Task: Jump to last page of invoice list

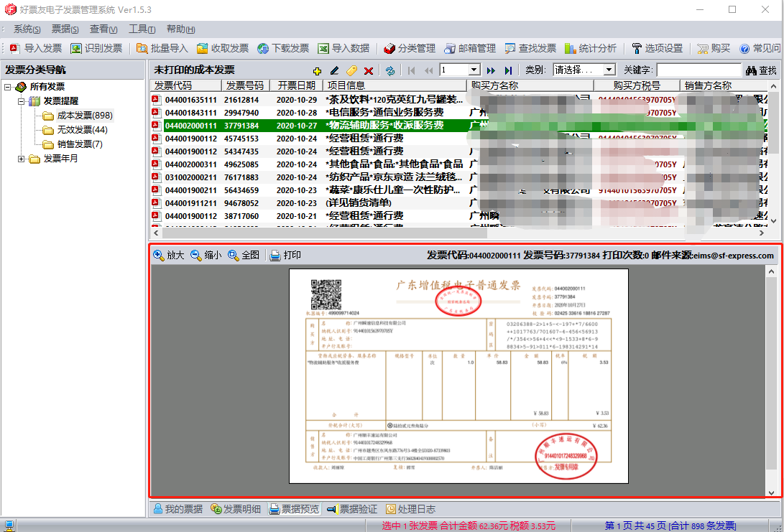Action: pos(508,70)
